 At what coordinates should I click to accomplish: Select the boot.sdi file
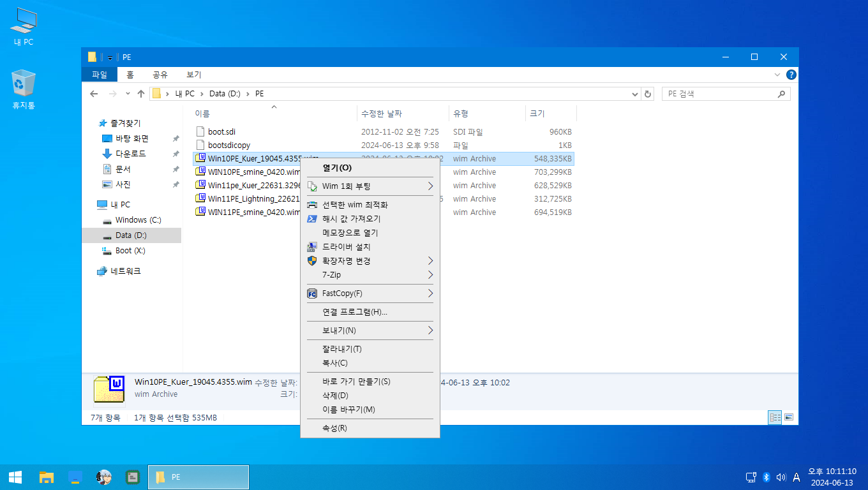[x=221, y=132]
